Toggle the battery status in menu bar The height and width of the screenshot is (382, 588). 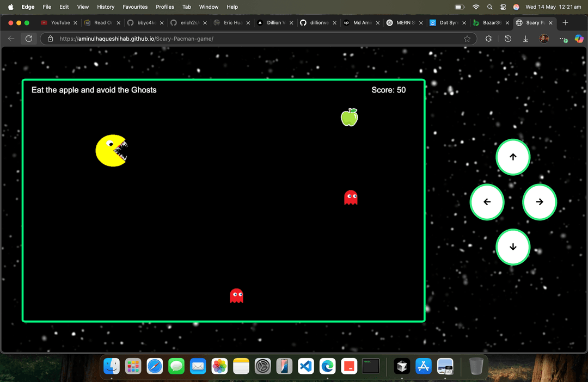tap(459, 7)
